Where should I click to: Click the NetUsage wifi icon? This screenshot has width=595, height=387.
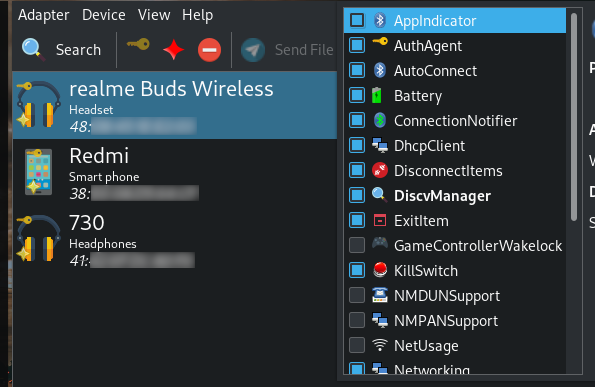click(380, 345)
